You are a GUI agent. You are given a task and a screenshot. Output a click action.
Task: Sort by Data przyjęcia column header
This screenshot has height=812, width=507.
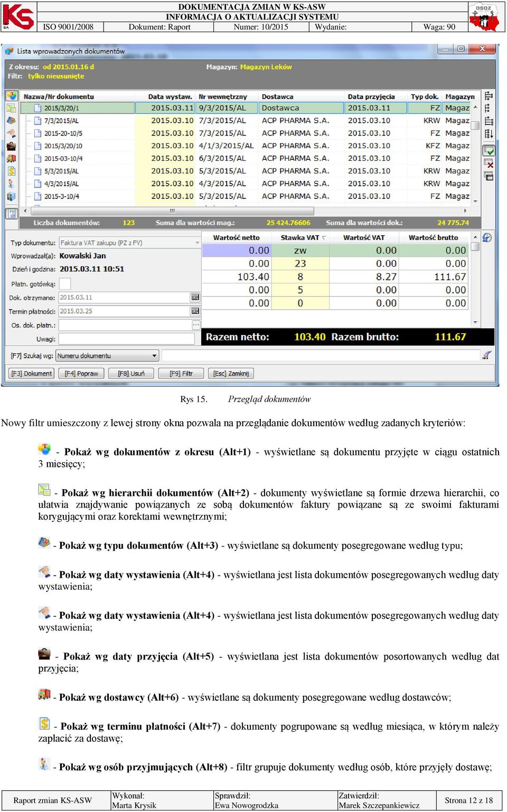pos(376,96)
